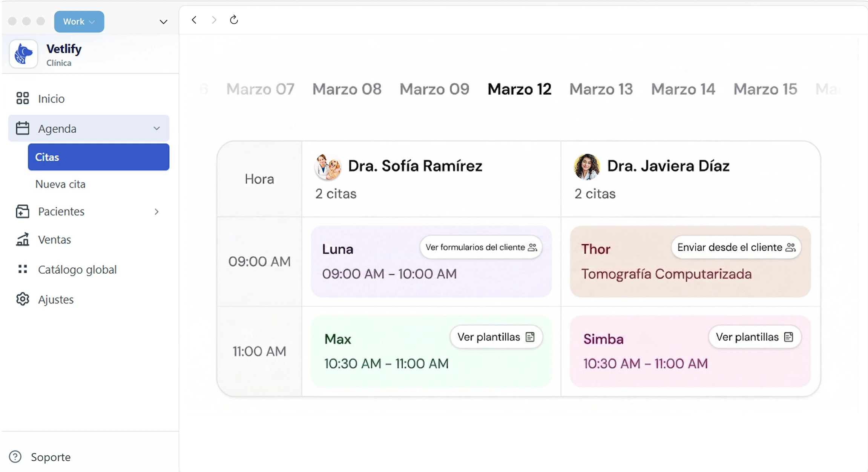Switch to the Marzo 15 date tab
This screenshot has height=472, width=868.
765,89
